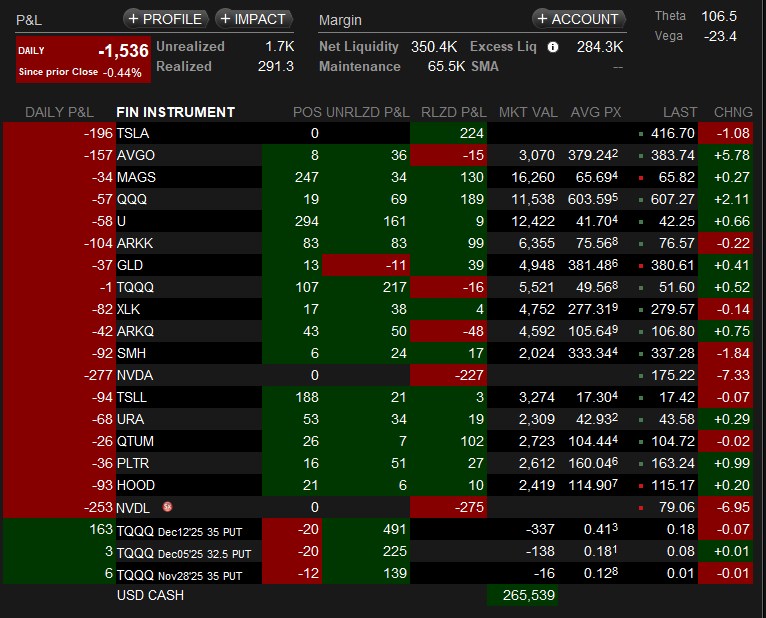766x618 pixels.
Task: Click QQQ average price 603.59 cell
Action: click(593, 199)
